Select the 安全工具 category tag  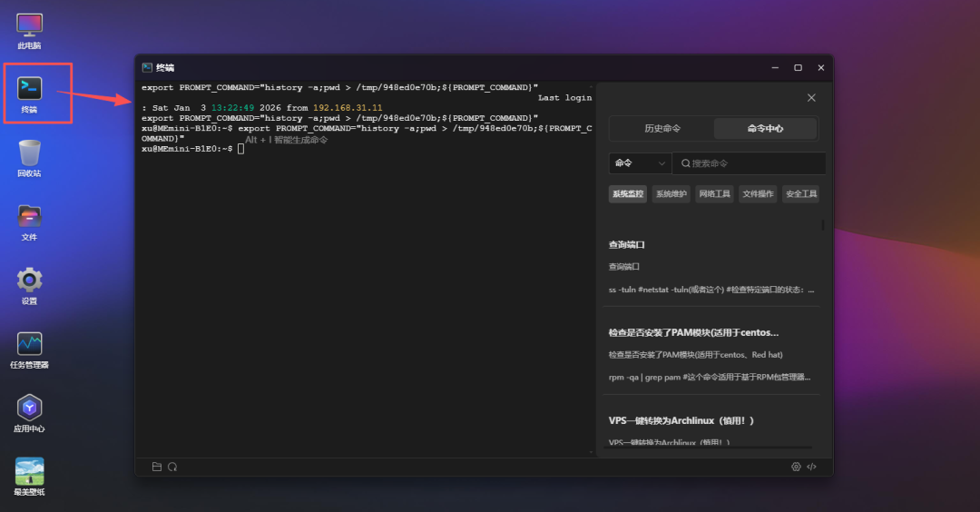click(x=801, y=193)
